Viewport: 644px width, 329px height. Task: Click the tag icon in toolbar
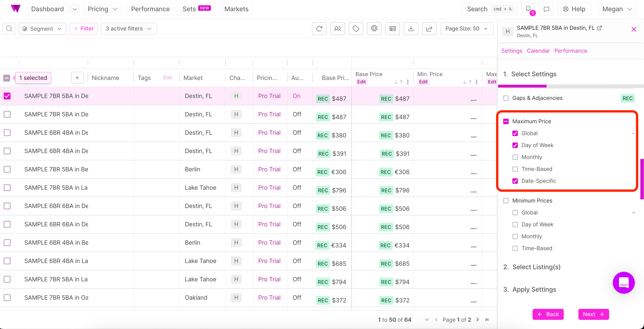click(x=356, y=28)
